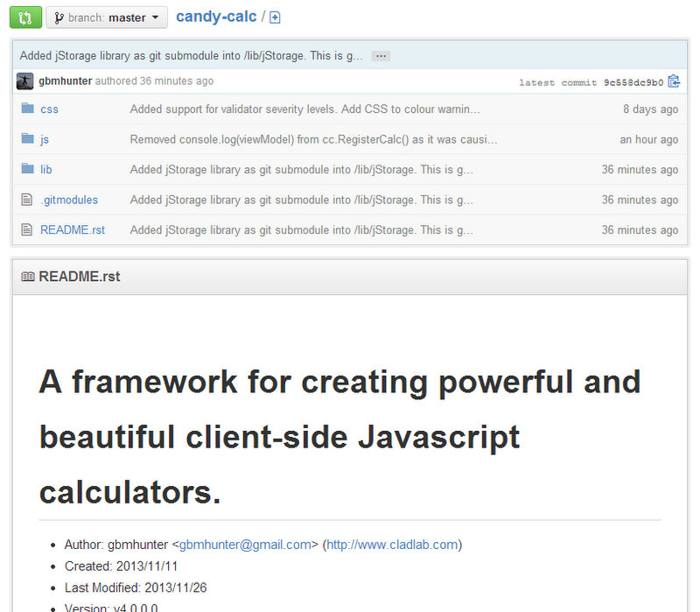Screen dimensions: 700x612
Task: Click the gbmhunter@gmail.com email link
Action: tap(245, 545)
